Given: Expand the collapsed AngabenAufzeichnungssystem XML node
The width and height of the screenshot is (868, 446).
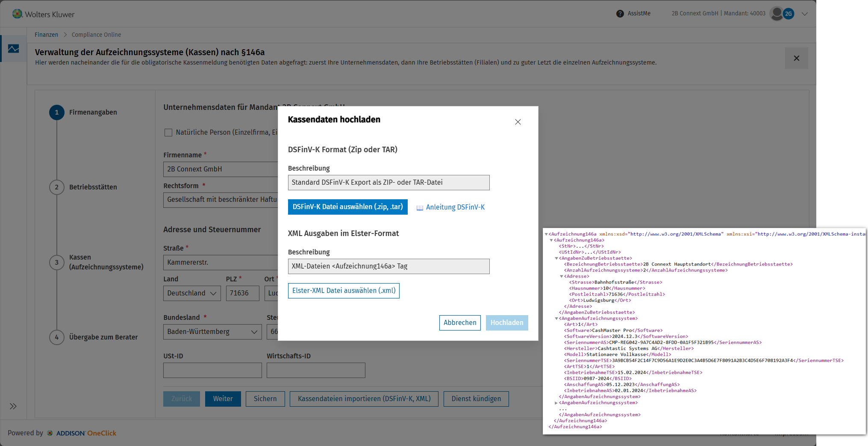Looking at the screenshot, I should 556,403.
